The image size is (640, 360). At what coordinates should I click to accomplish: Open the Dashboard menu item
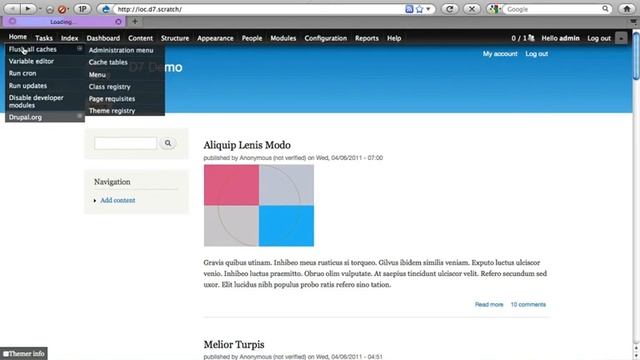click(103, 38)
